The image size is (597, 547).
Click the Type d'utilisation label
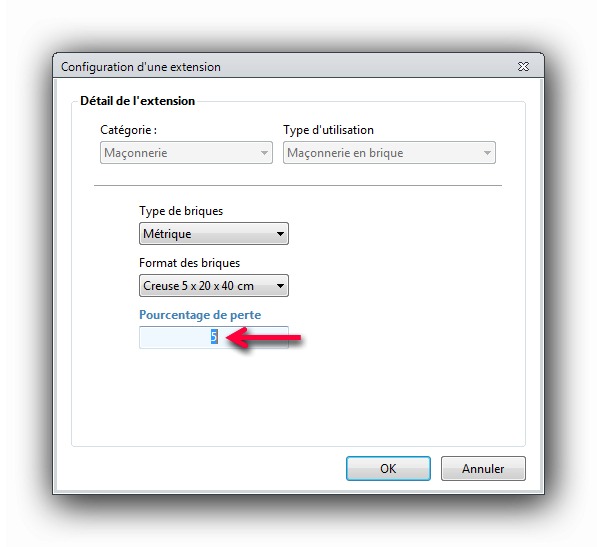pos(328,130)
